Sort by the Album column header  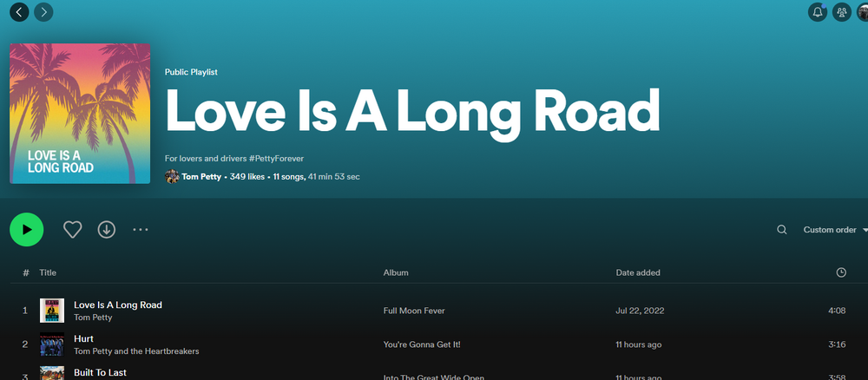(396, 272)
